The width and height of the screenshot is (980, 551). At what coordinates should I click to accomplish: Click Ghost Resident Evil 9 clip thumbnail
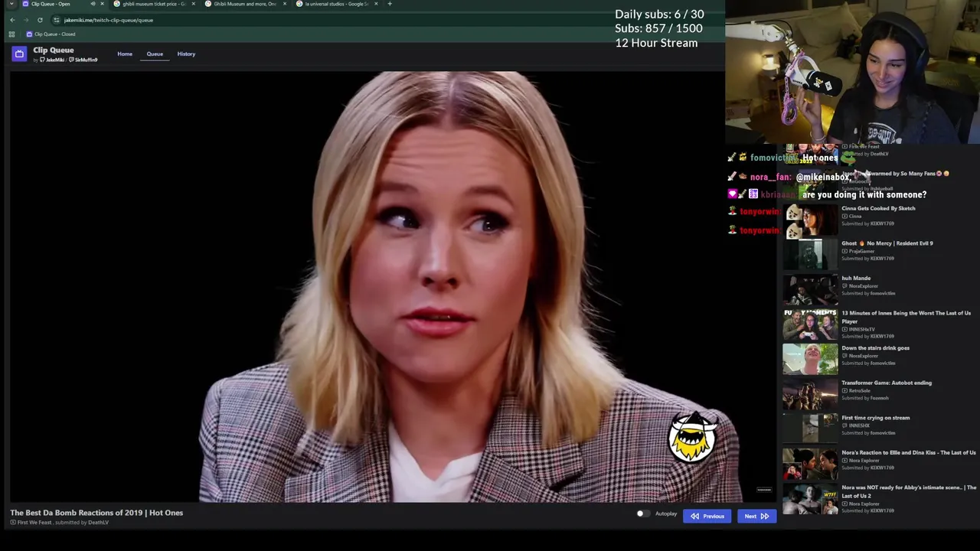[x=810, y=255]
